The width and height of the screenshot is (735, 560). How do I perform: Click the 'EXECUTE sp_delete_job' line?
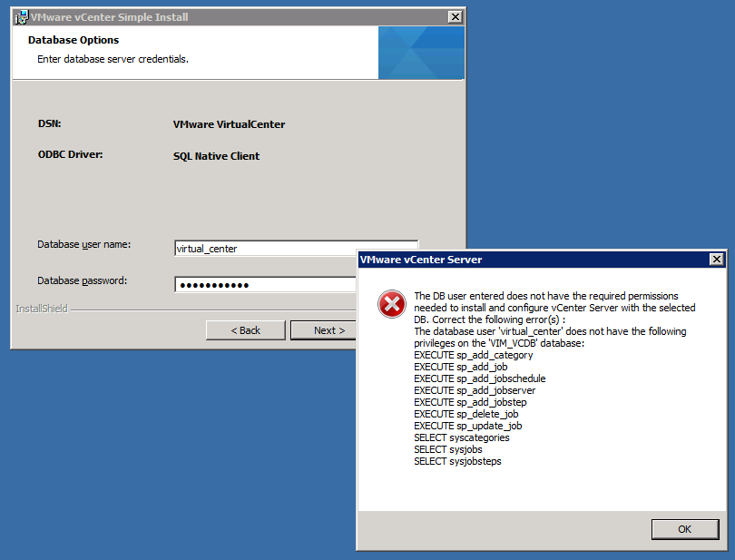[465, 414]
